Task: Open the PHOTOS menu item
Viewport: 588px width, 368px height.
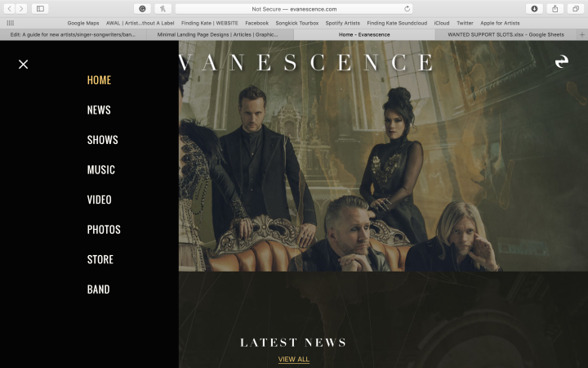Action: click(x=104, y=230)
